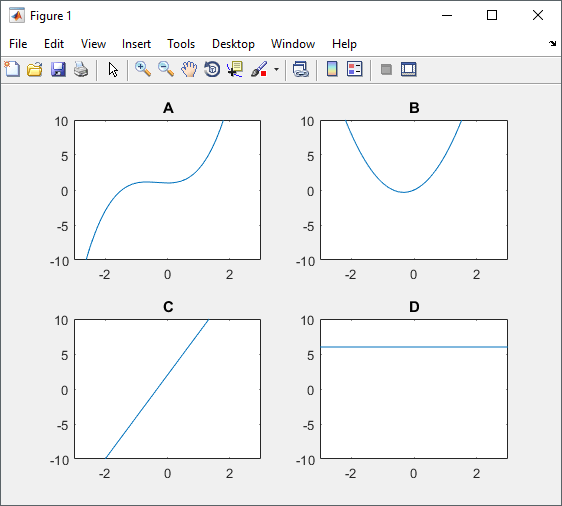562x506 pixels.
Task: Print the figure using the printer icon
Action: tap(81, 69)
